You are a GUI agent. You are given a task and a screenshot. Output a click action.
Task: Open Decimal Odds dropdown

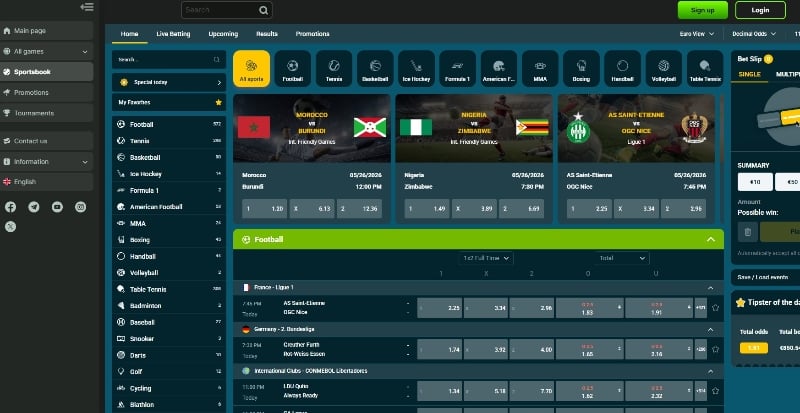tap(754, 34)
